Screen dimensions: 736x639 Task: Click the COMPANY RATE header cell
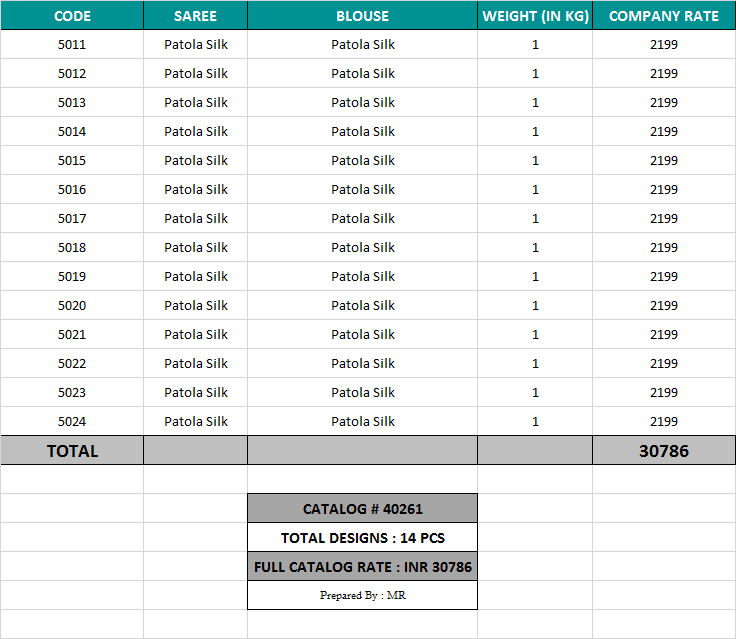pyautogui.click(x=663, y=16)
